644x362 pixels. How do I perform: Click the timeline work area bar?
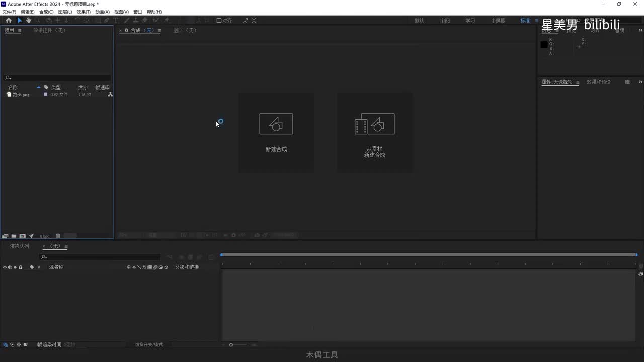click(429, 255)
